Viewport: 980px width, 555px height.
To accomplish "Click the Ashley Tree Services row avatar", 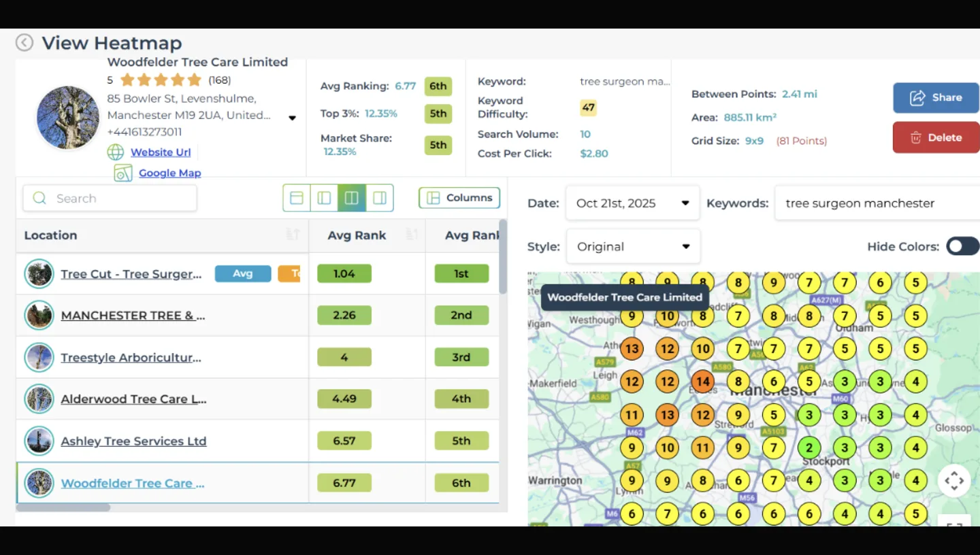I will 39,441.
